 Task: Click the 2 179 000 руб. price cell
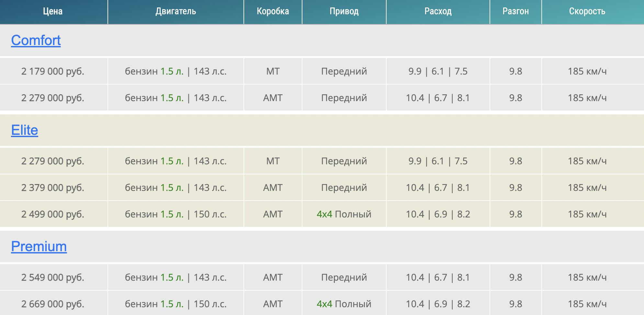coord(53,71)
